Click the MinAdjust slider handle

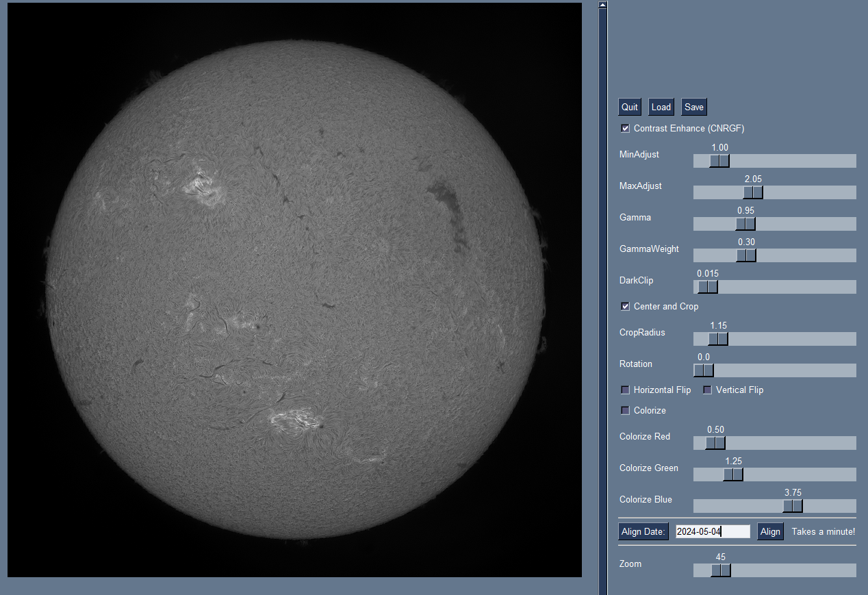(x=719, y=161)
